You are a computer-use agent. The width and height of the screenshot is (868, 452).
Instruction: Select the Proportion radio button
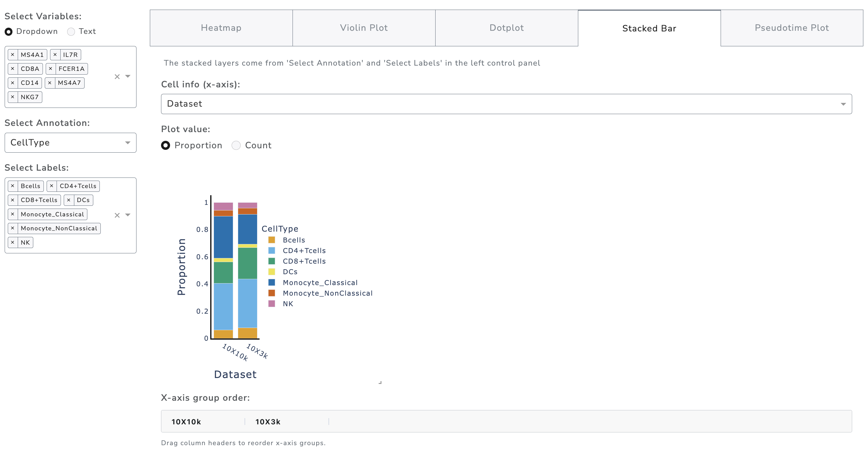pyautogui.click(x=165, y=145)
